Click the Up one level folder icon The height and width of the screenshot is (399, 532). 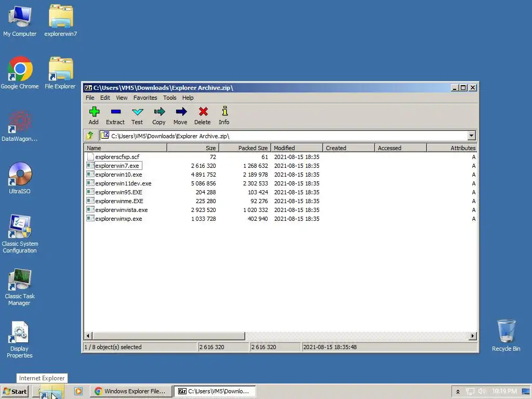coord(90,136)
